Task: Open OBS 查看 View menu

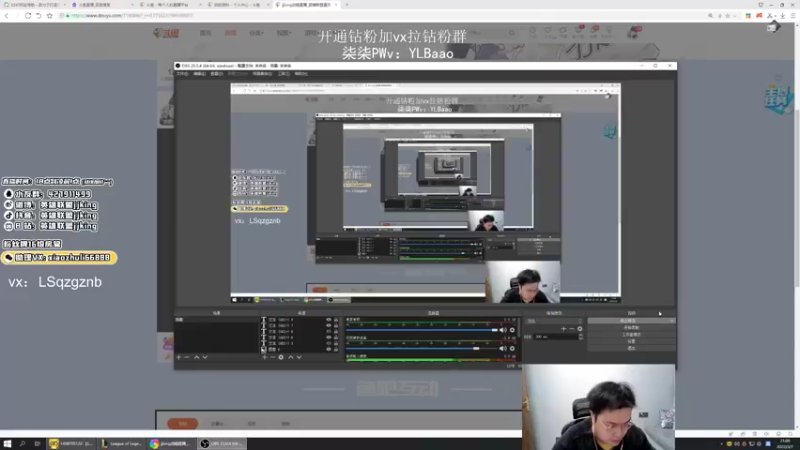Action: click(216, 74)
